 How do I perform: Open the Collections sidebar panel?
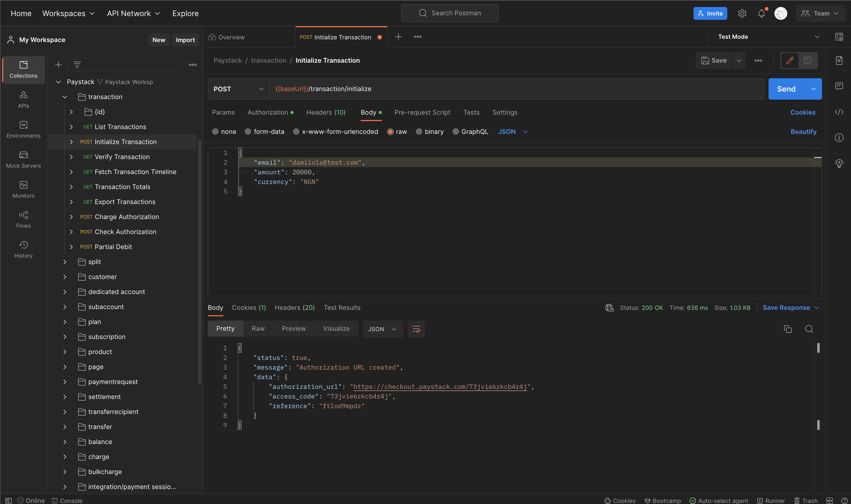[x=24, y=70]
